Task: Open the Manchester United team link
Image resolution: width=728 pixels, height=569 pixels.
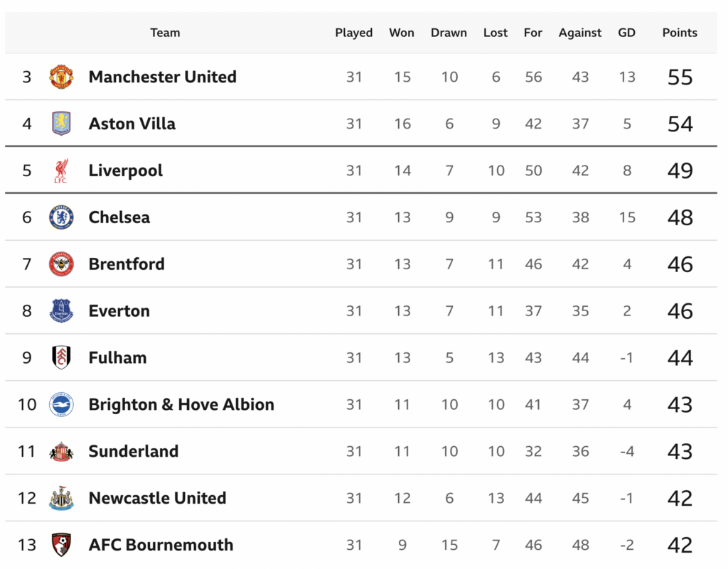Action: click(162, 77)
